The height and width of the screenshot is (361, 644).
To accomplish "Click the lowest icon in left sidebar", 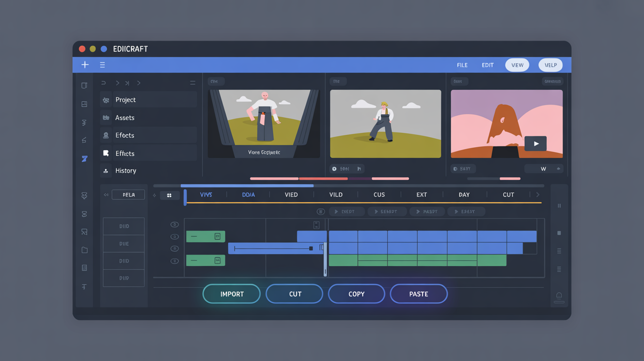I will tap(84, 287).
